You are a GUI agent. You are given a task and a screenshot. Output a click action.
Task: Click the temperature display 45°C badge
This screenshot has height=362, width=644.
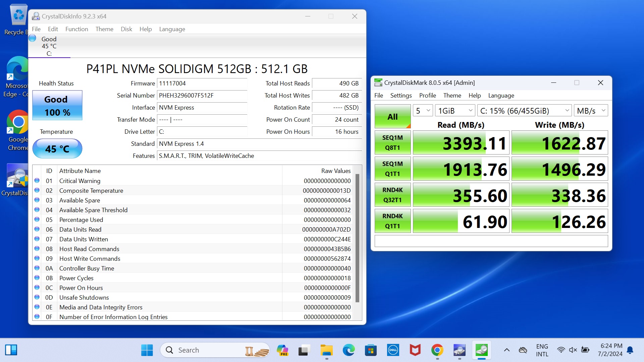[57, 148]
